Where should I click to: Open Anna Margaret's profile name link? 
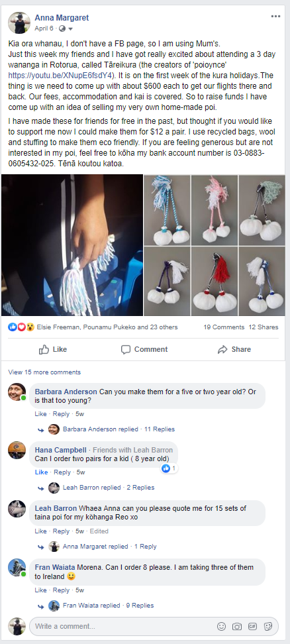(62, 18)
